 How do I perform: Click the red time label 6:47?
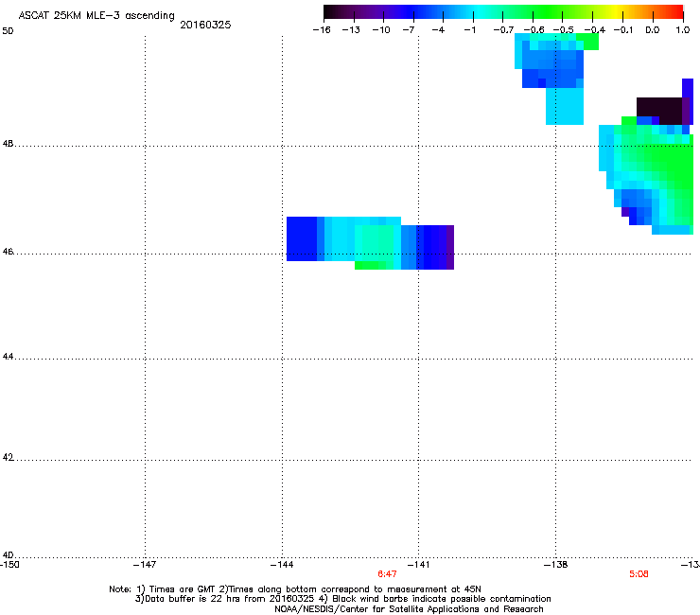click(387, 574)
